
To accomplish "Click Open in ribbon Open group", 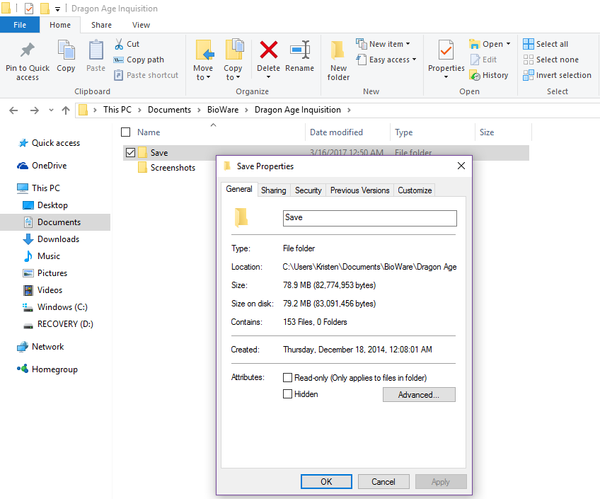I will tap(486, 44).
